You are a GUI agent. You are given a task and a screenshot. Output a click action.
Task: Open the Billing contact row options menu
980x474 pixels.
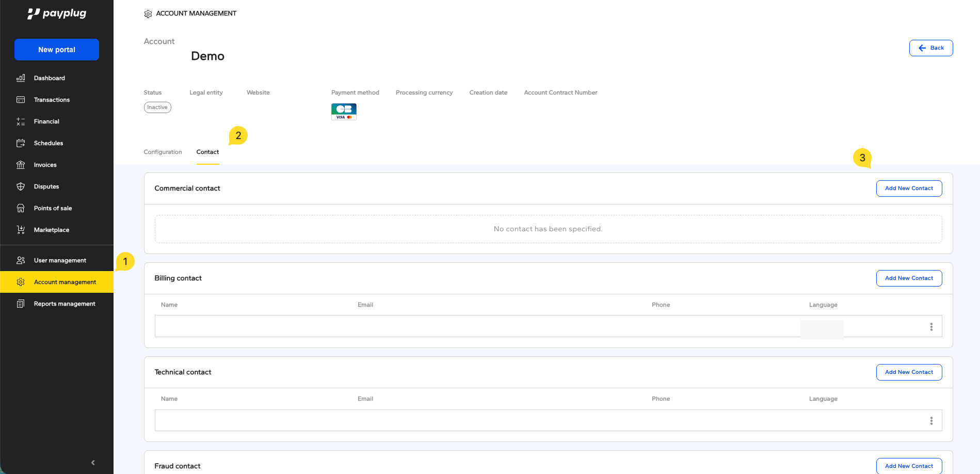(x=931, y=327)
